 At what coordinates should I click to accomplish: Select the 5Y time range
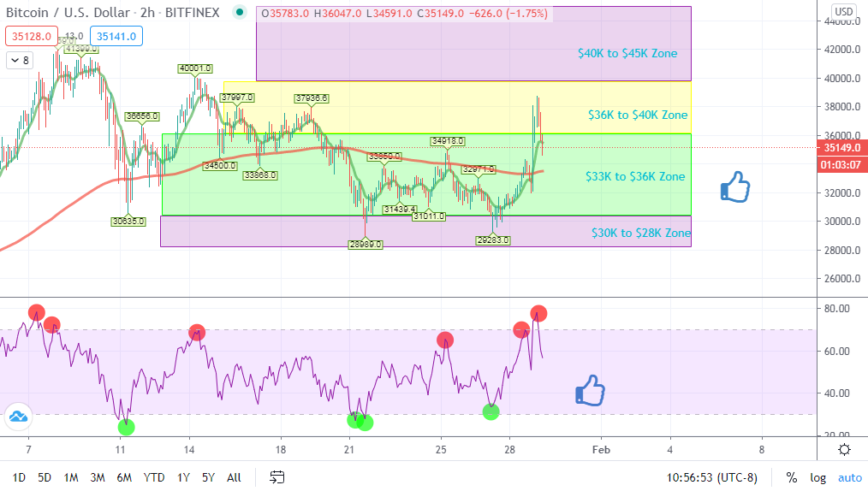[208, 477]
